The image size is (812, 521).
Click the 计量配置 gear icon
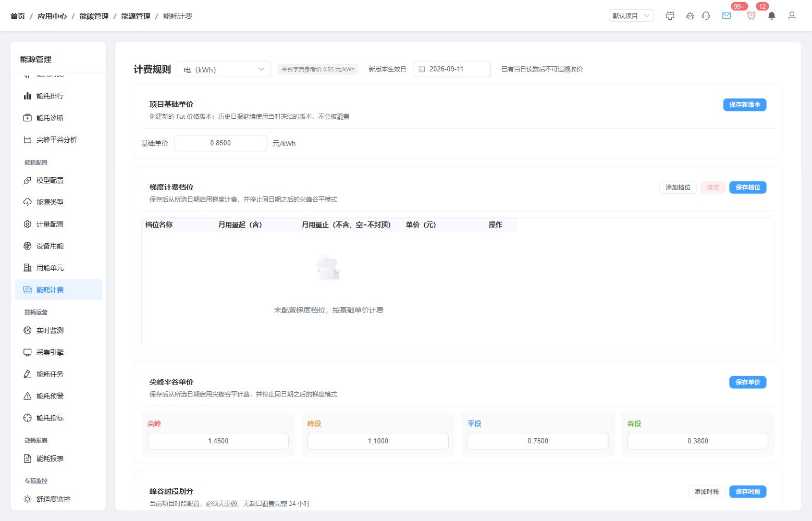28,224
